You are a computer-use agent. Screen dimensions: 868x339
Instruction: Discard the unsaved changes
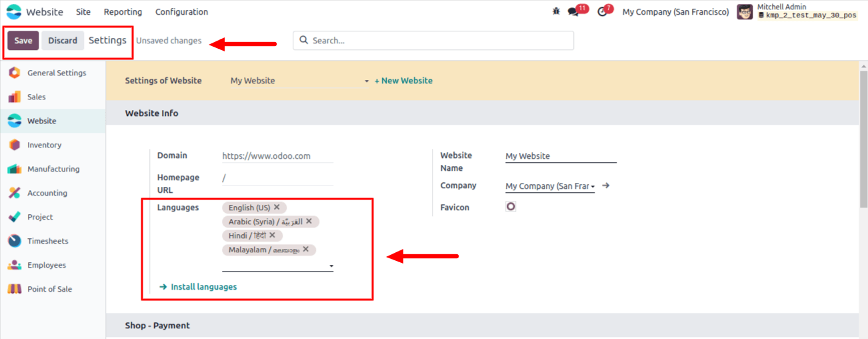63,41
